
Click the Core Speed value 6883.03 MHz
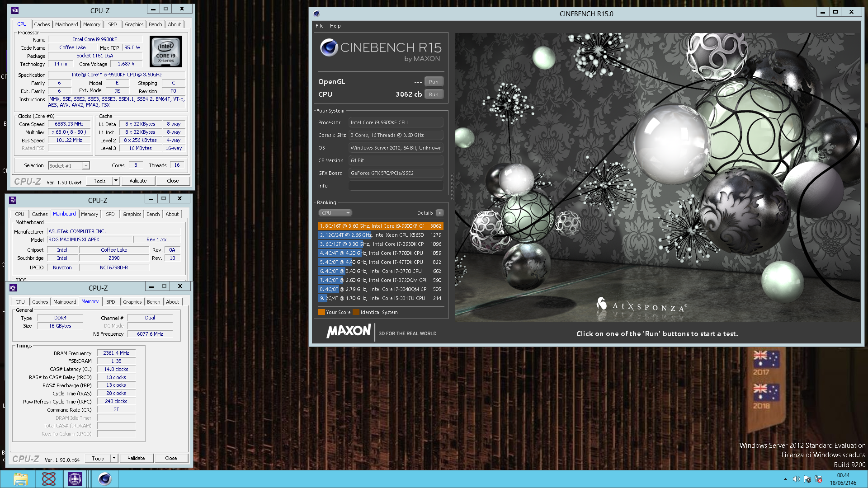(x=69, y=124)
